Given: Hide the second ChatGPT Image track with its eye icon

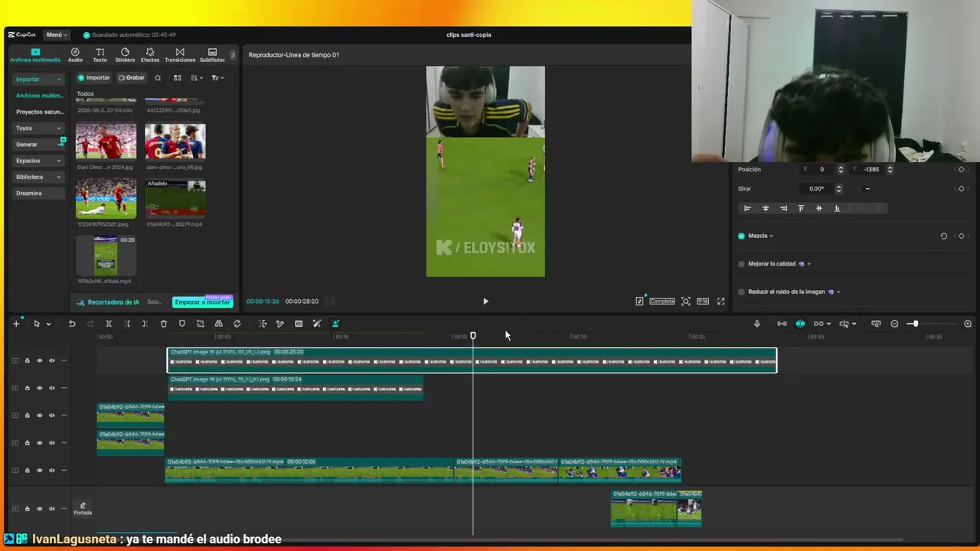Looking at the screenshot, I should pyautogui.click(x=39, y=388).
